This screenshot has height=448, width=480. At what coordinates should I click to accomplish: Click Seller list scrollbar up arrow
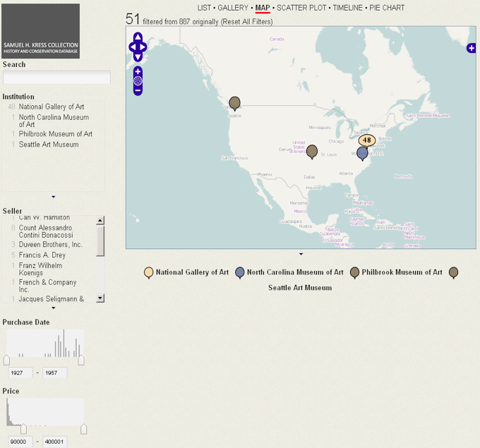(100, 220)
